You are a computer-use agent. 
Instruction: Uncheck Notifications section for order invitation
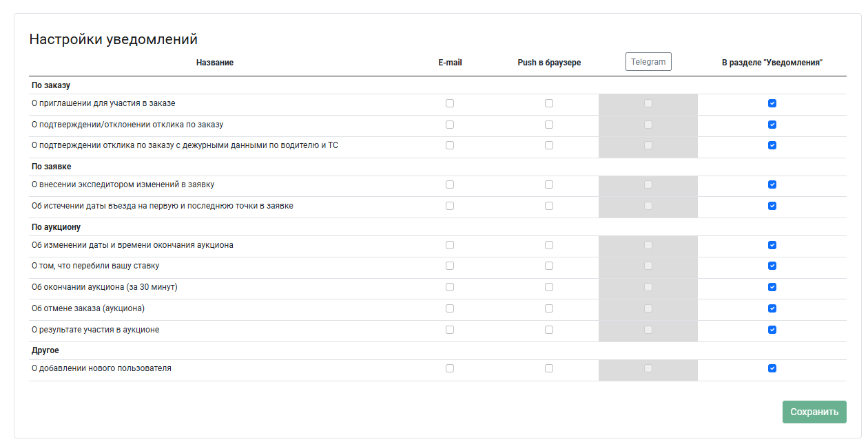pos(772,103)
